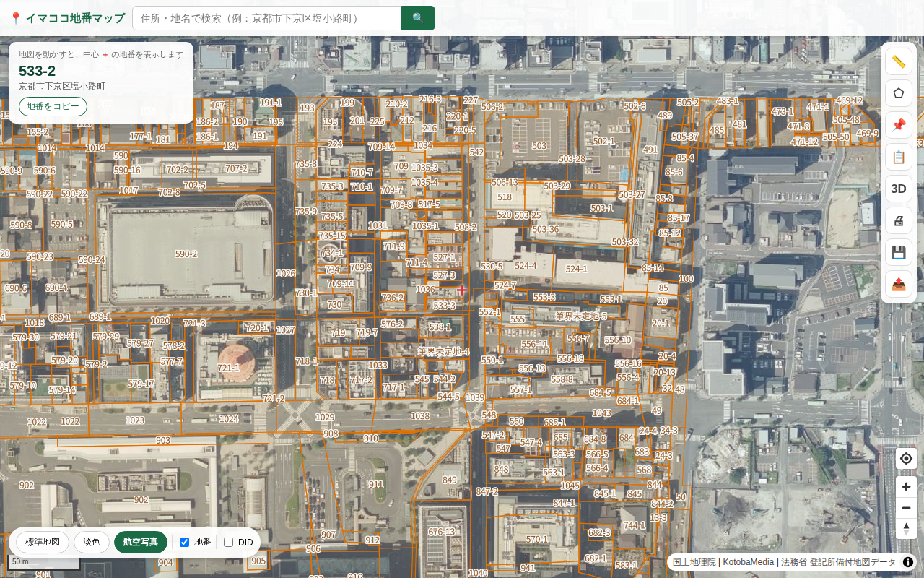Open the attribution info icon
924x578 pixels.
click(907, 562)
